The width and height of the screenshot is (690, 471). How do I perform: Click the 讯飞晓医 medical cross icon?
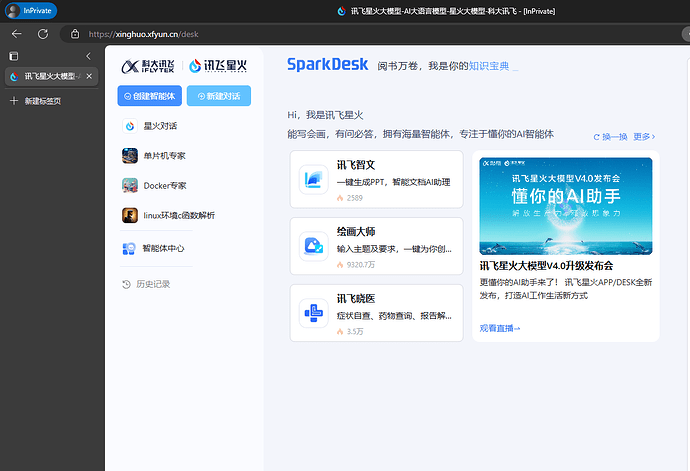click(x=314, y=313)
